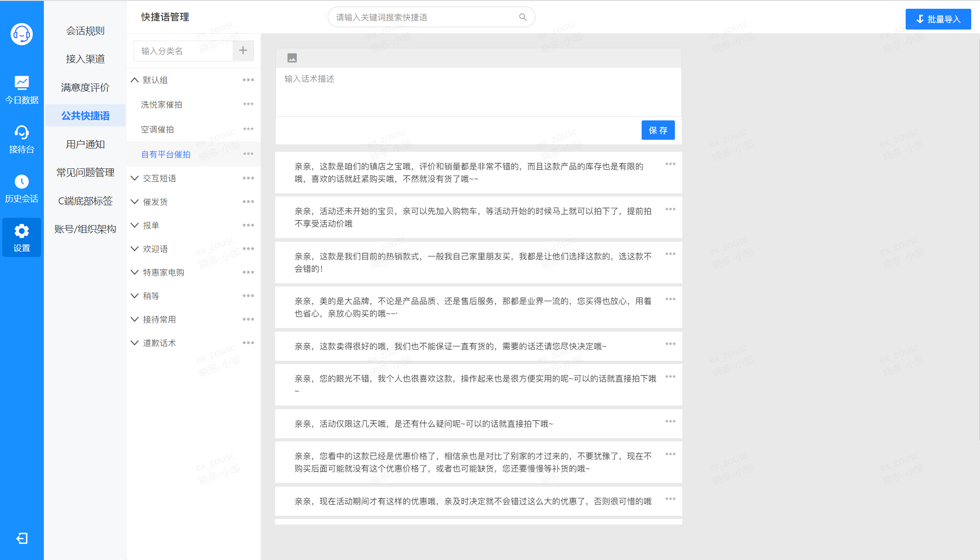Go to 用户通知 settings menu

tap(85, 144)
